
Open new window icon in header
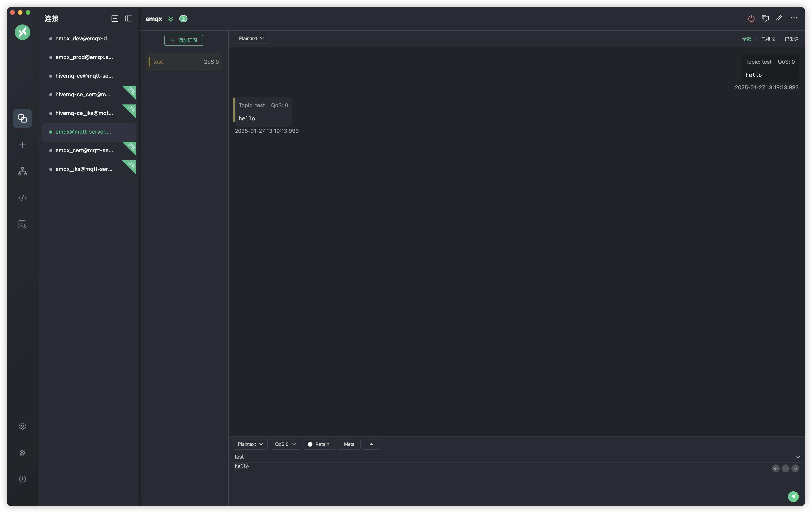point(765,19)
